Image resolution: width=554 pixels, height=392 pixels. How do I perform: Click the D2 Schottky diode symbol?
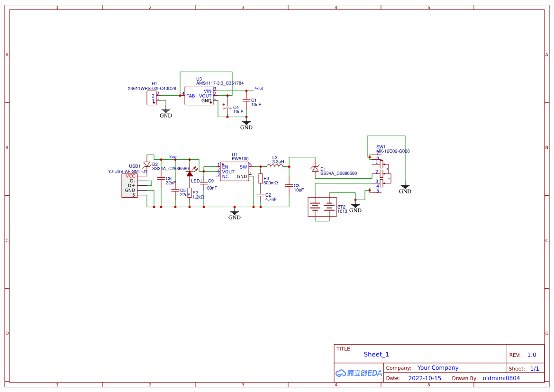click(146, 165)
